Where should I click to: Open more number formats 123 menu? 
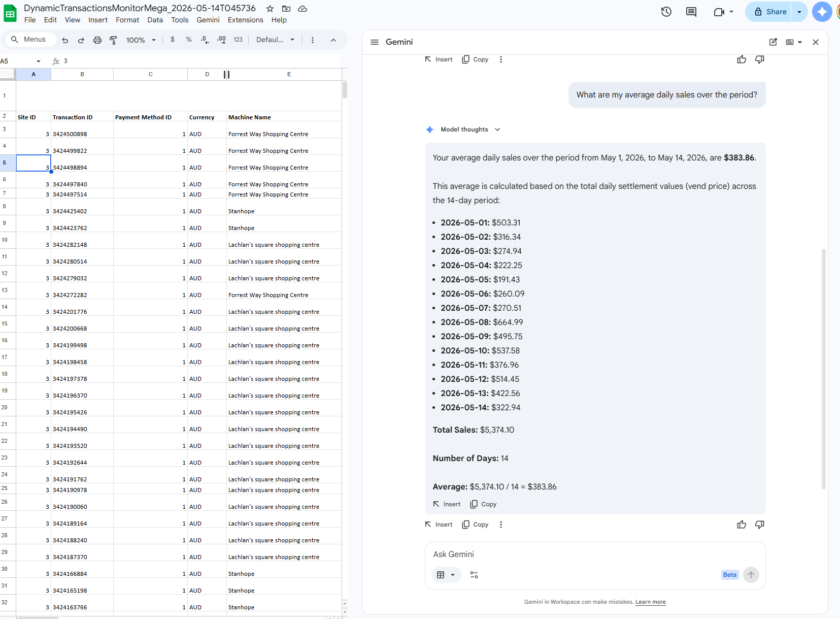pyautogui.click(x=238, y=40)
